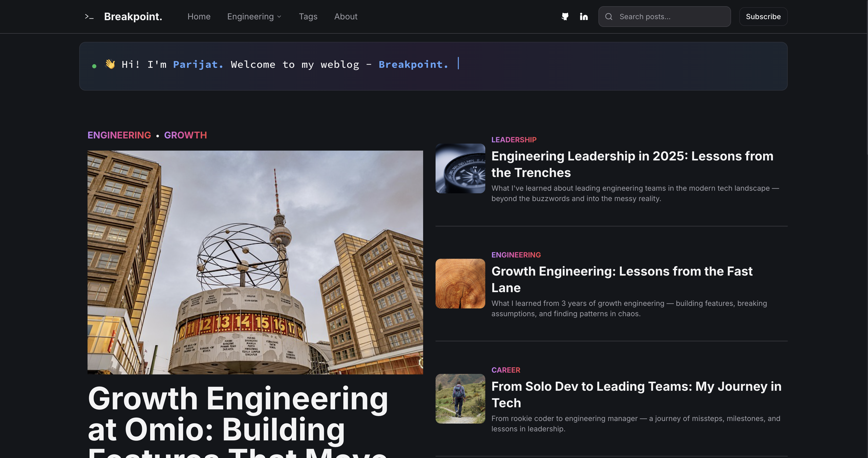Screen dimensions: 868x458
Task: Click the waving hand emoji
Action: pos(110,64)
